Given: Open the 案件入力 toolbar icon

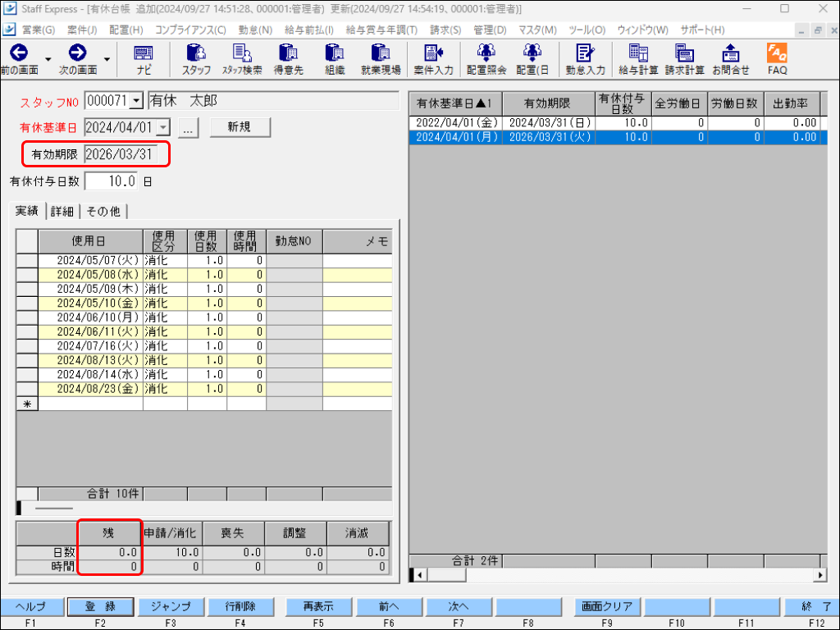Looking at the screenshot, I should tap(433, 59).
